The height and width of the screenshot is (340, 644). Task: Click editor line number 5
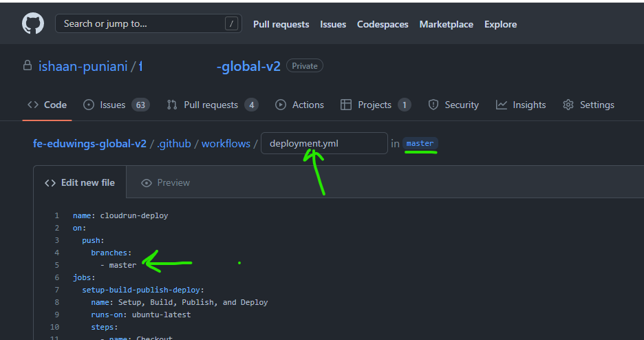[x=56, y=265]
